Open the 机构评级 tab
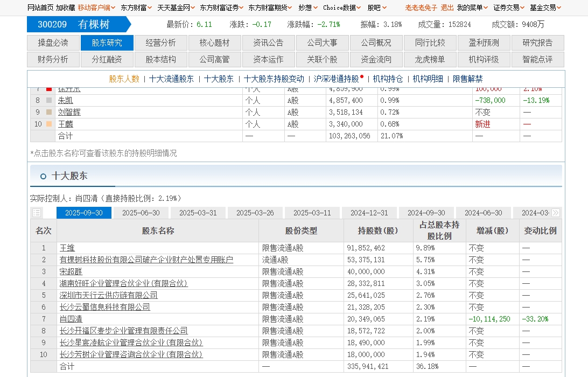Image resolution: width=588 pixels, height=377 pixels. [484, 59]
